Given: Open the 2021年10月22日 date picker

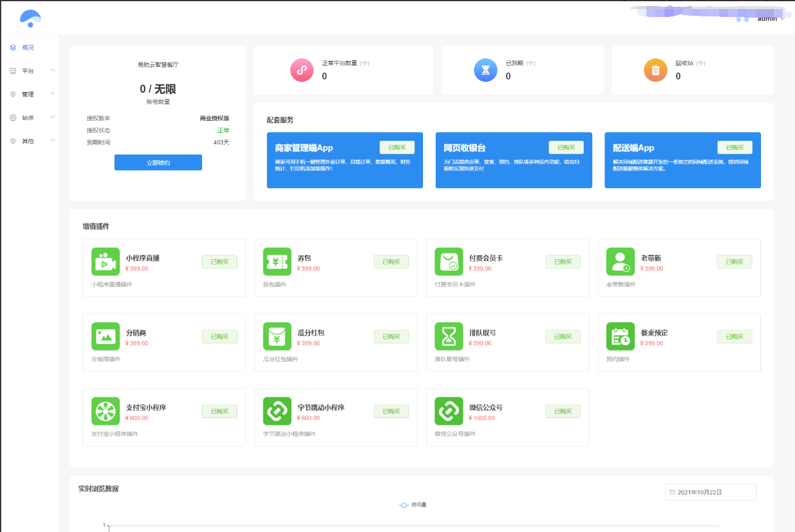Looking at the screenshot, I should pos(711,493).
